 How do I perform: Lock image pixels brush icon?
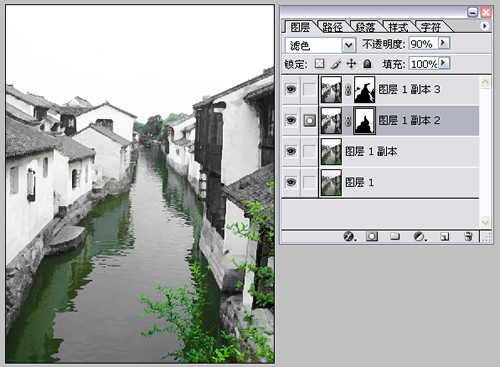coord(336,64)
